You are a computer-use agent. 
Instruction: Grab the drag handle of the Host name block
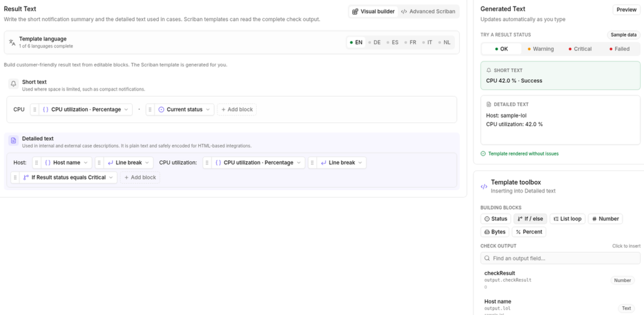(36, 162)
